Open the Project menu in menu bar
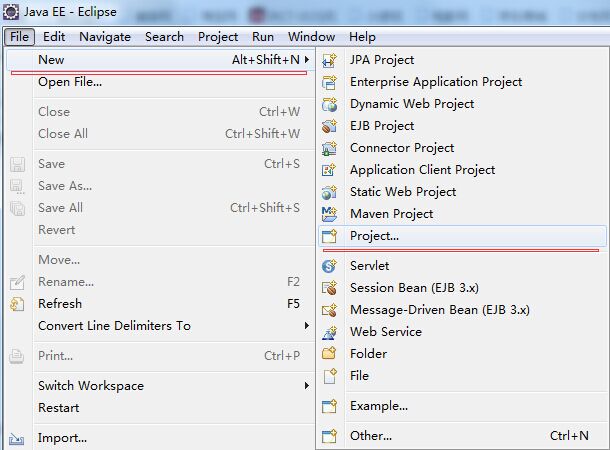This screenshot has height=450, width=610. click(218, 37)
